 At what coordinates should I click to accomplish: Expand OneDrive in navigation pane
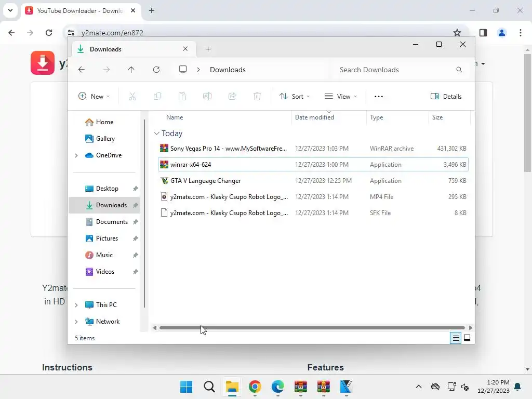76,155
